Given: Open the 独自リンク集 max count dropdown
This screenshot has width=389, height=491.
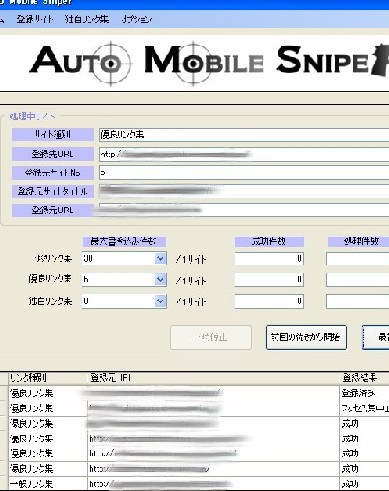Looking at the screenshot, I should tap(160, 301).
